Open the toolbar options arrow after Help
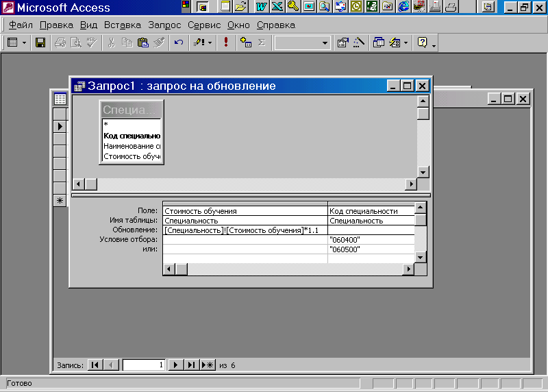 pos(434,45)
